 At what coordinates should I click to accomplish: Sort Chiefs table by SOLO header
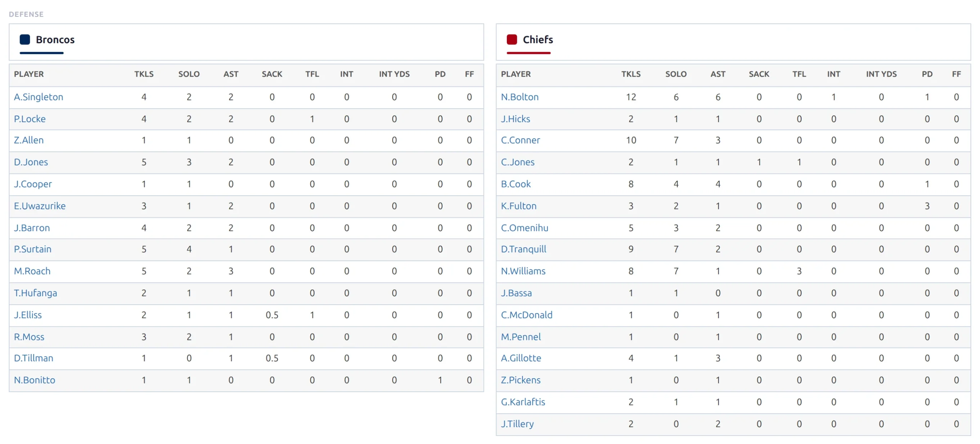pyautogui.click(x=676, y=74)
